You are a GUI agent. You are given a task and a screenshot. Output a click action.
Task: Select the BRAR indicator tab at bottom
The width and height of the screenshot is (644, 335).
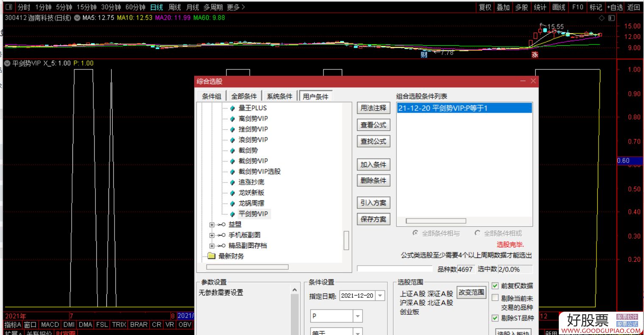pos(139,325)
